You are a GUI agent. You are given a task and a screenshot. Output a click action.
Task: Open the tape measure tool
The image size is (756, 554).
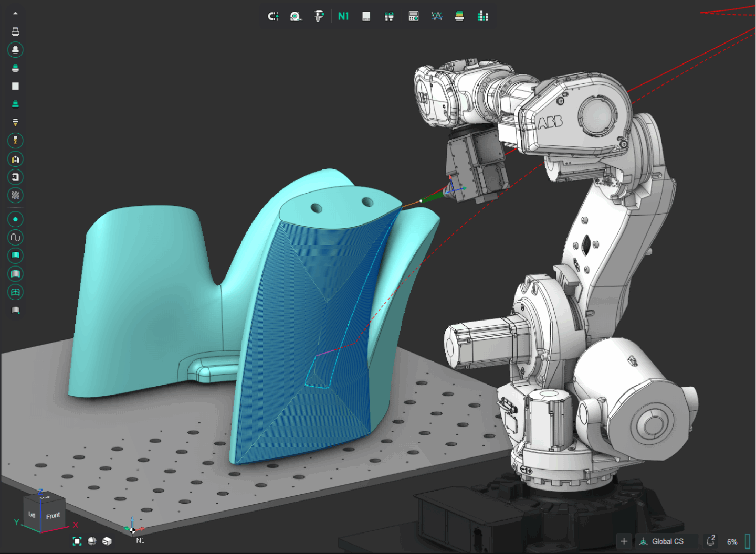(x=295, y=16)
